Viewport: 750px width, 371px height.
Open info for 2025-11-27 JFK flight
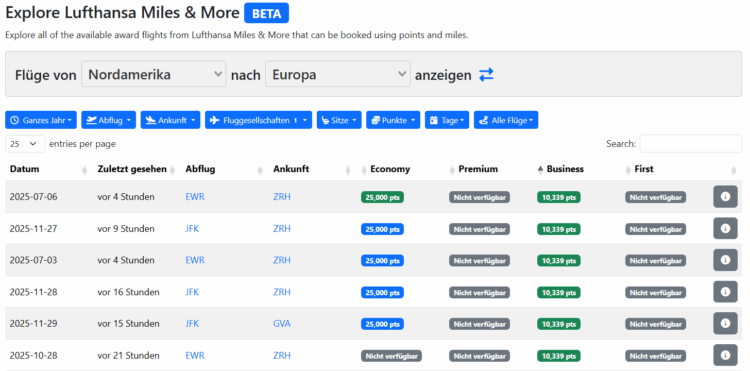[725, 229]
